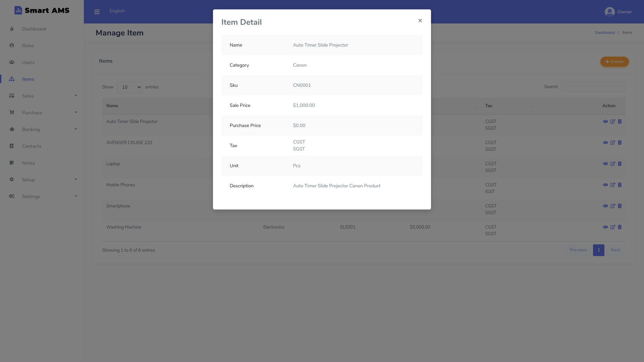
Task: View details of the Laptop item
Action: click(606, 164)
